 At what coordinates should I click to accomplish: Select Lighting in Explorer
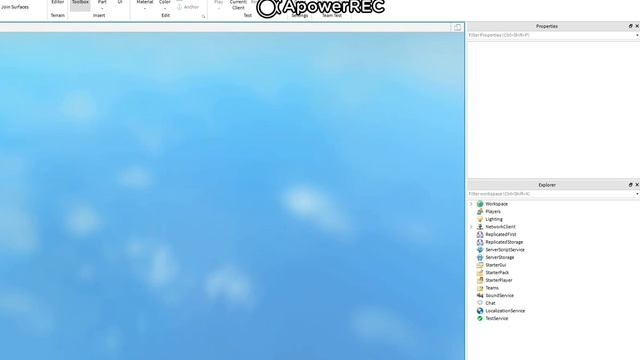[494, 219]
